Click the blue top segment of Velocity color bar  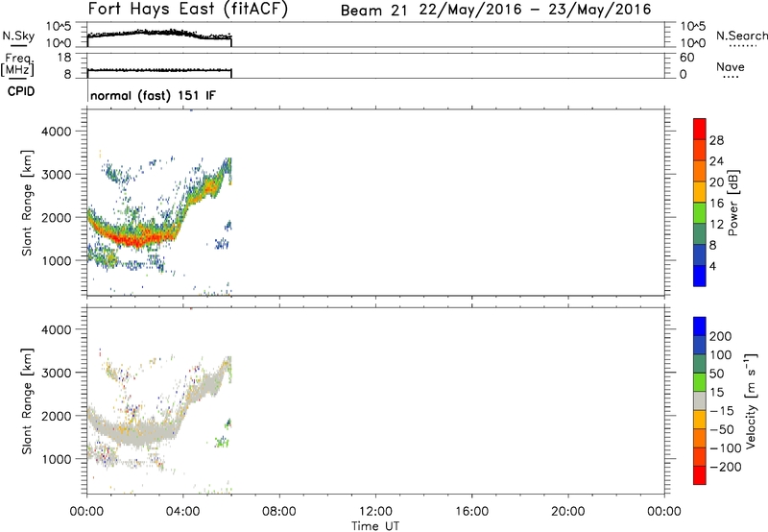click(700, 326)
